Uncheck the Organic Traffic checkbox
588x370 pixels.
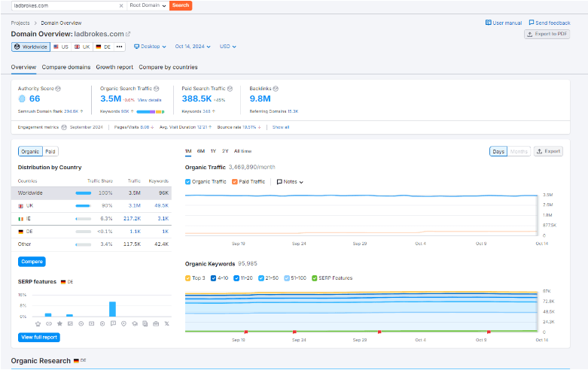click(x=188, y=182)
